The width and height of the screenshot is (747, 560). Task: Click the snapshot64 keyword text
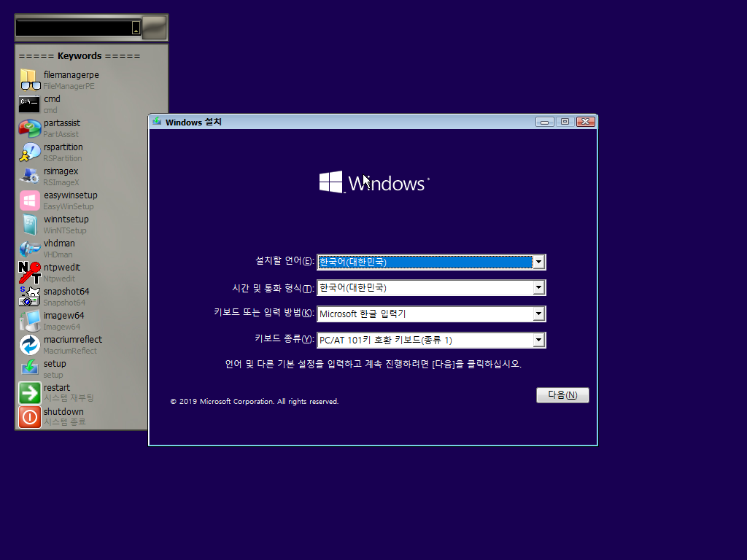coord(66,292)
